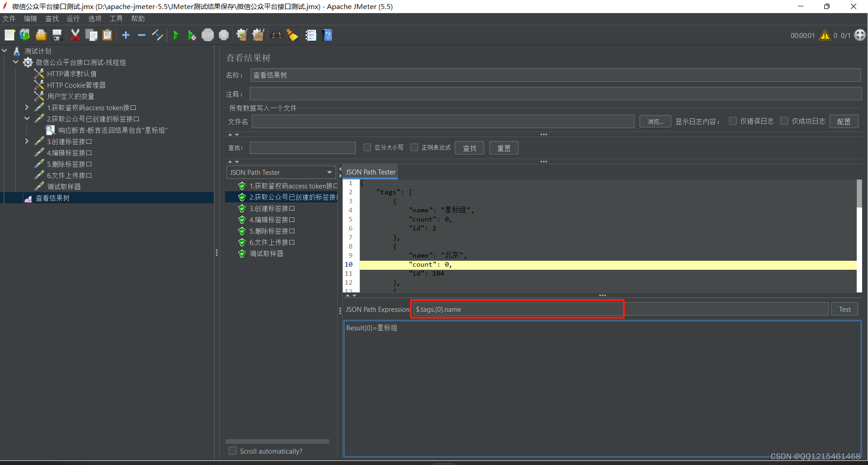Click the JSON response vertical scrollbar
This screenshot has width=868, height=465.
pos(859,193)
